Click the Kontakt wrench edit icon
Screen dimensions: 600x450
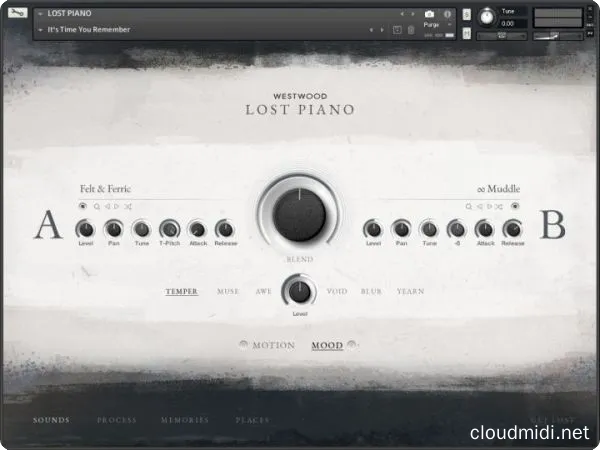tap(18, 13)
